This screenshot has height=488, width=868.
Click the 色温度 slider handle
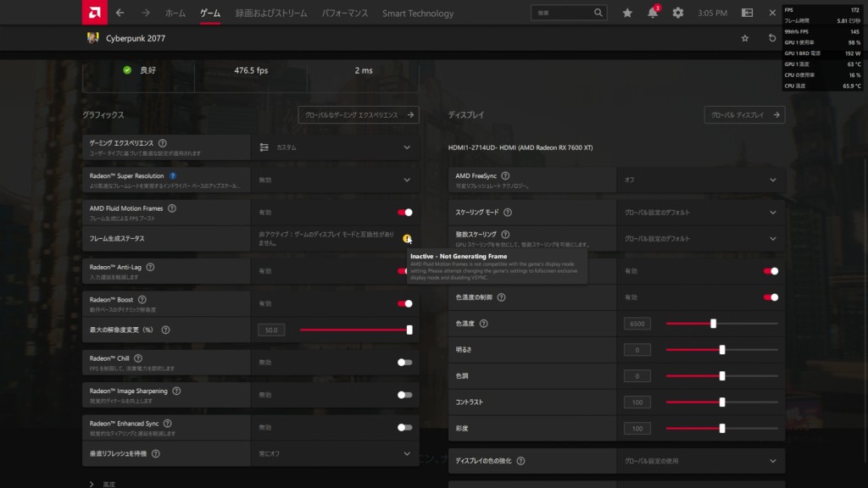coord(714,323)
